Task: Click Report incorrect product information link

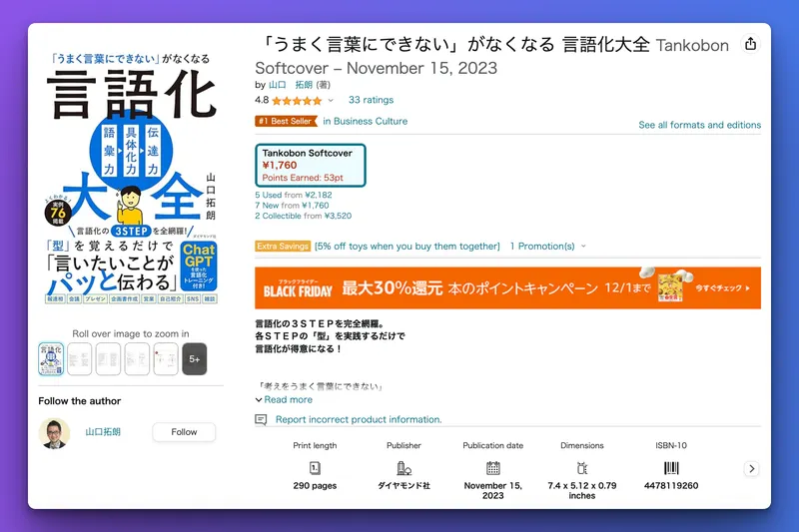Action: [359, 419]
